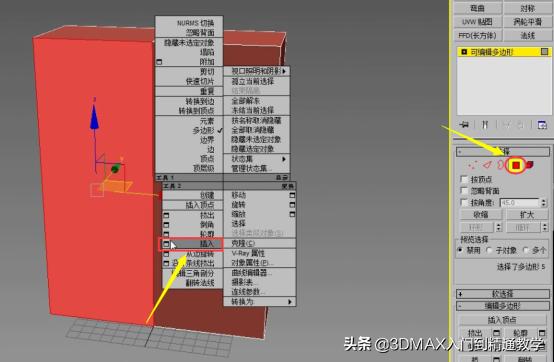Screen dimensions: 554x362
Task: Open settings box next to 插入 in menu
Action: (166, 244)
